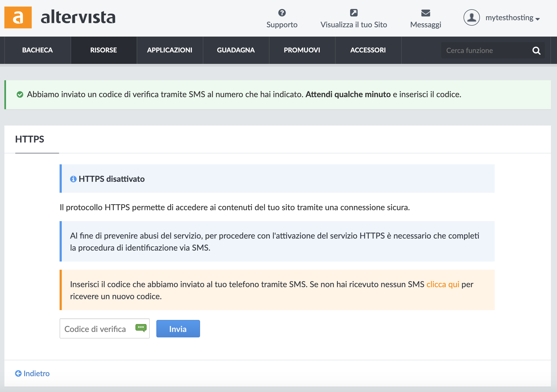The image size is (557, 392).
Task: Click the Supporto question mark icon
Action: click(x=282, y=13)
